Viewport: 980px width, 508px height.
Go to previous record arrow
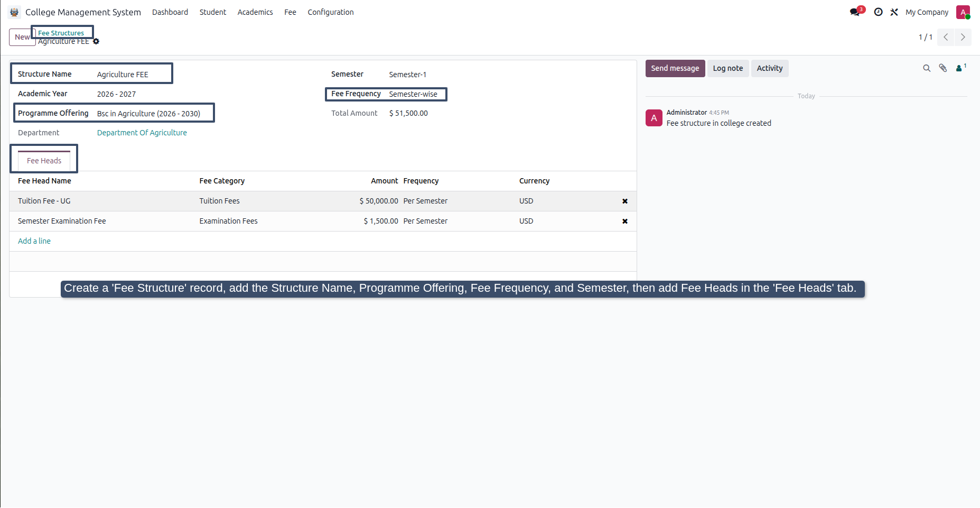click(x=946, y=37)
